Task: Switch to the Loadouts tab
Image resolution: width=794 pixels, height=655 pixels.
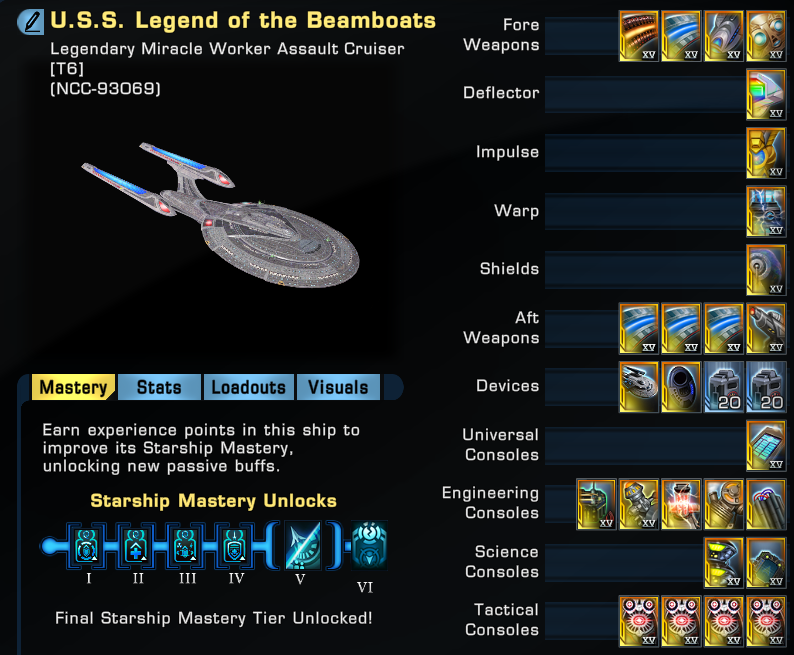Action: click(249, 387)
